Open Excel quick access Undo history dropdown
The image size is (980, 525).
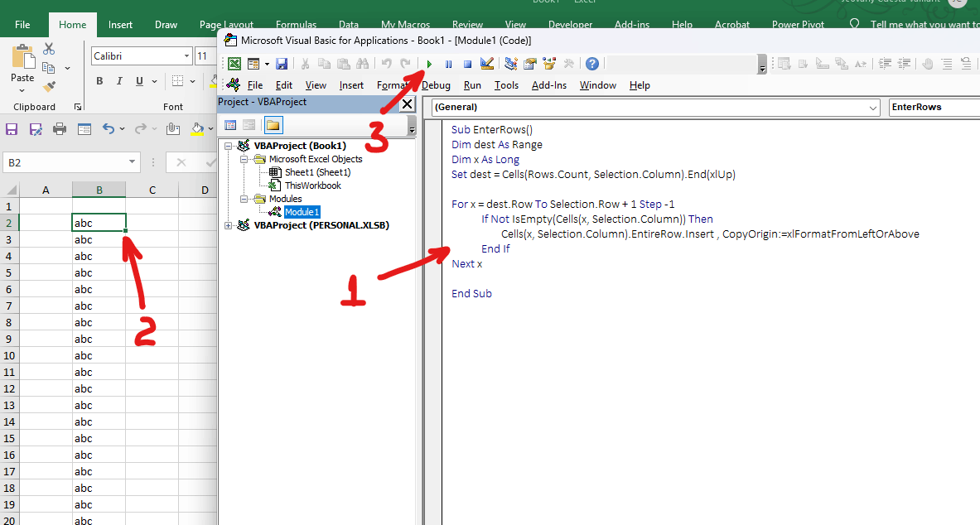click(122, 128)
